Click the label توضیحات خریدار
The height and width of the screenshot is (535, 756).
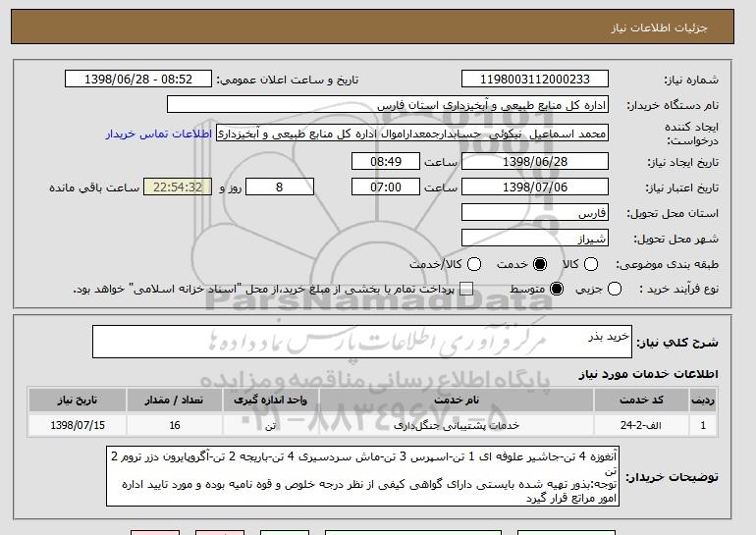pyautogui.click(x=672, y=477)
